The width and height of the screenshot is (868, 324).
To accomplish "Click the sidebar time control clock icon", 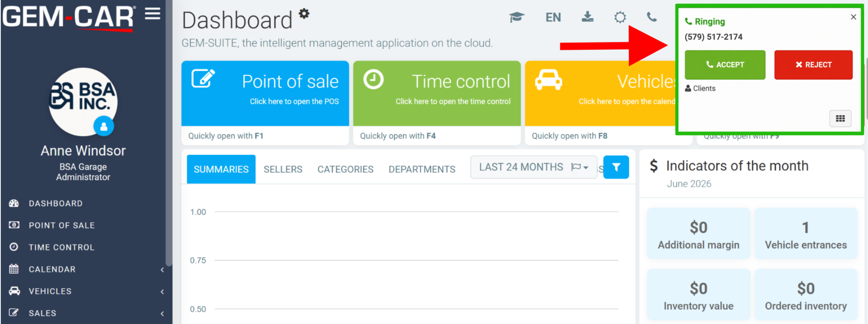I will click(14, 247).
